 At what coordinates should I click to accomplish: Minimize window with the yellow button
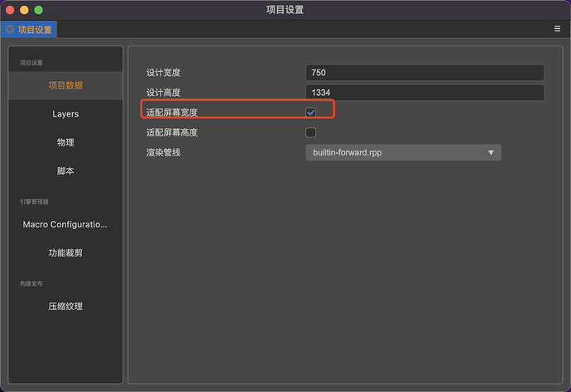[24, 10]
